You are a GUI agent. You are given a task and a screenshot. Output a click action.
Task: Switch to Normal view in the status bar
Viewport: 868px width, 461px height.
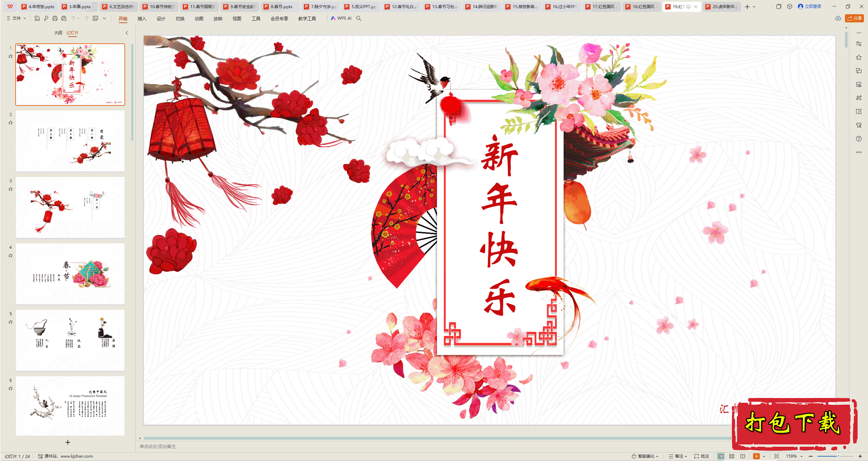click(x=721, y=456)
